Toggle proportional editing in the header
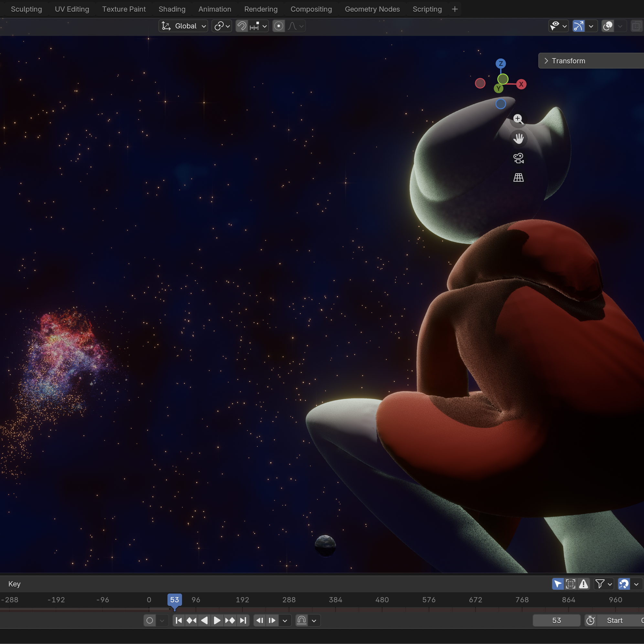Screen dimensions: 644x644 pos(279,26)
